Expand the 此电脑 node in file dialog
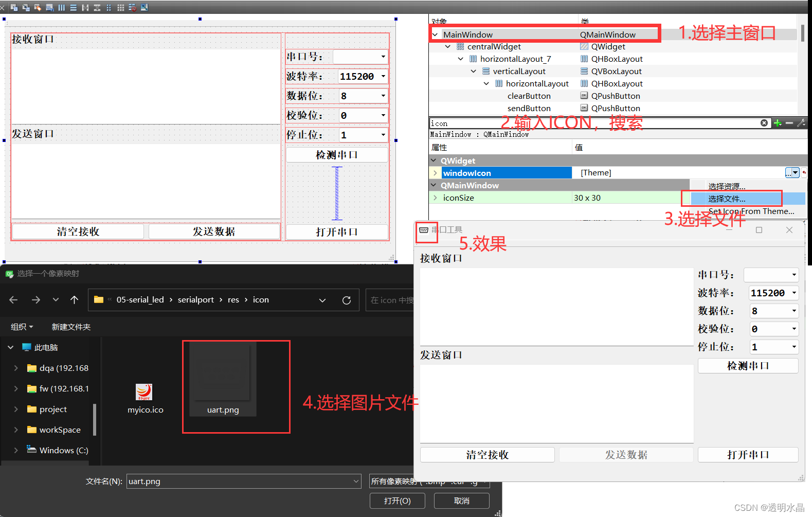Image resolution: width=812 pixels, height=517 pixels. point(11,348)
